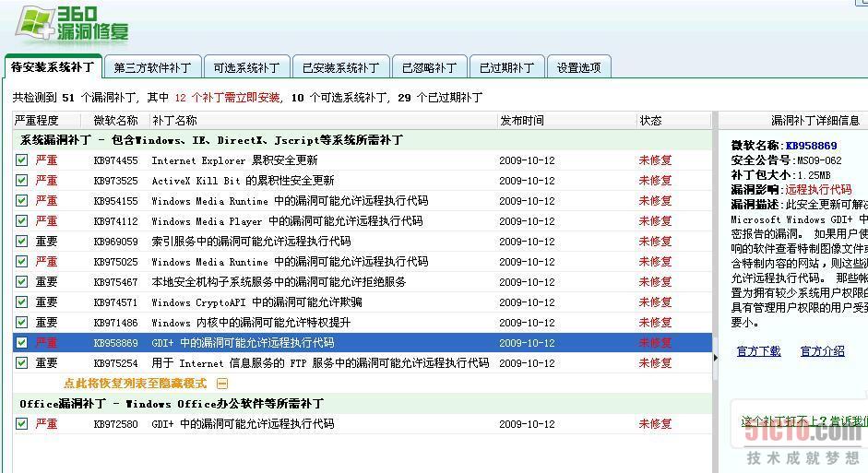
Task: Click the 官方介绍 link
Action: click(x=823, y=351)
